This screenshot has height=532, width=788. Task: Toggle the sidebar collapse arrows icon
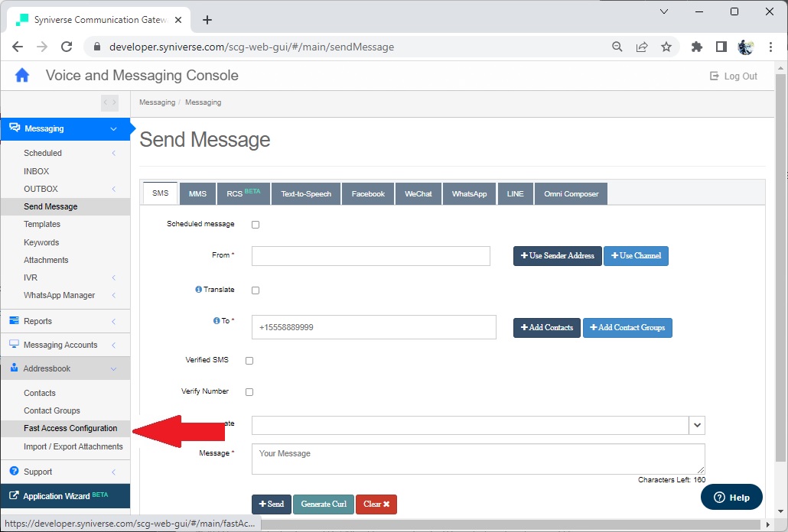click(109, 102)
